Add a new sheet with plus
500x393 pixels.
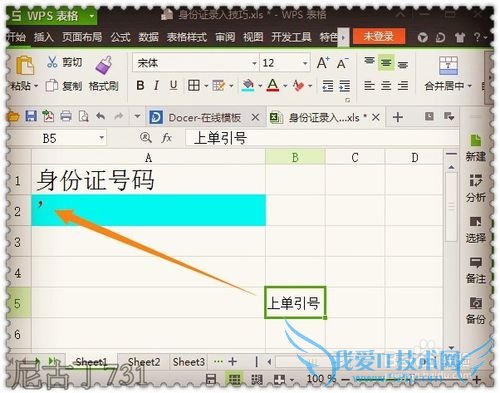(x=233, y=361)
